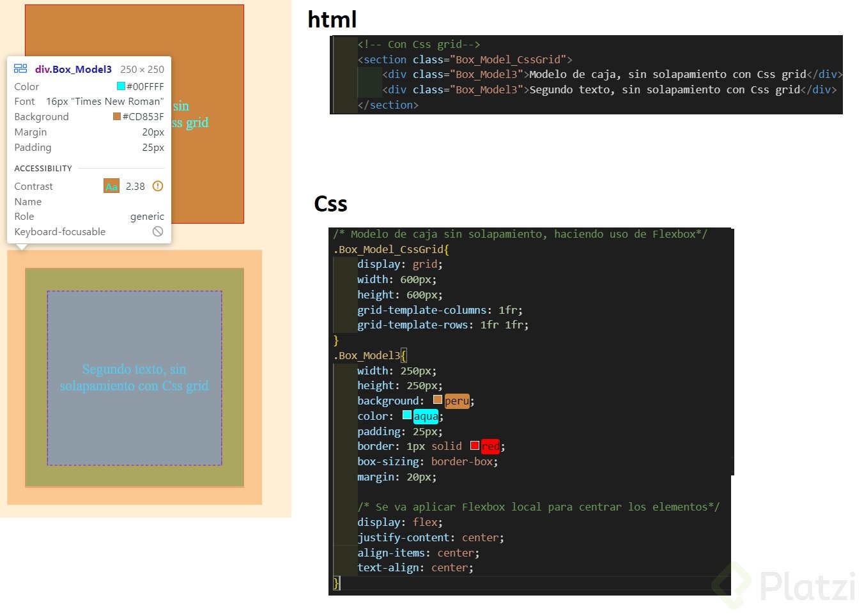This screenshot has height=616, width=864.
Task: Toggle the peru background value in the CSS
Action: [458, 401]
